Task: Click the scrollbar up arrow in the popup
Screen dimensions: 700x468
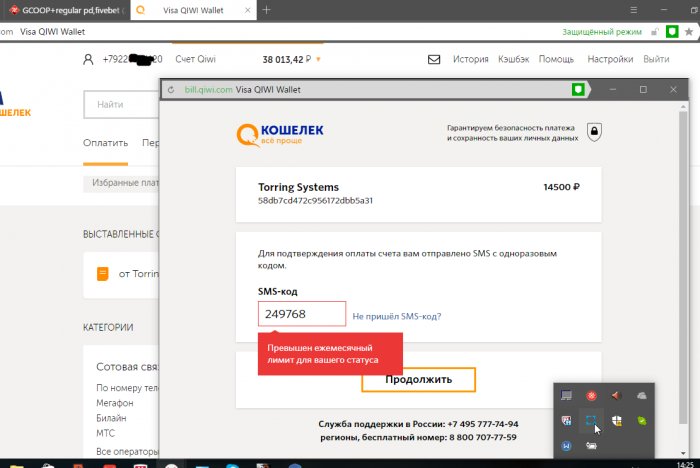Action: click(x=683, y=107)
